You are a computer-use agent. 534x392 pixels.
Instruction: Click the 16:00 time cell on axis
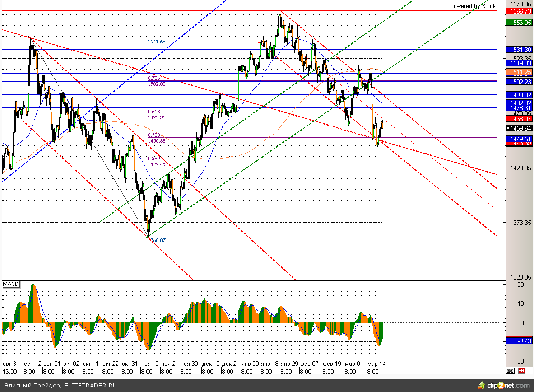pyautogui.click(x=9, y=372)
